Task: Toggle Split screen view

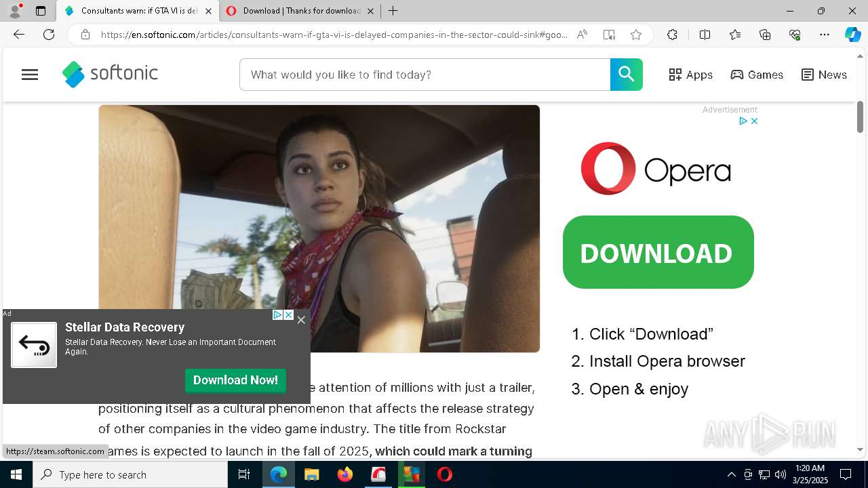Action: pos(705,35)
